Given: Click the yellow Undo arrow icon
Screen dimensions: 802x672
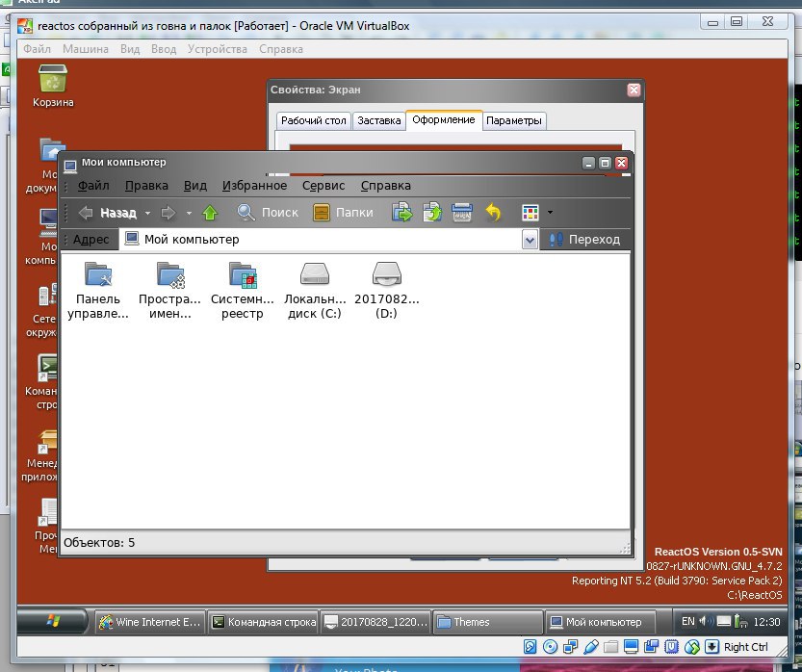Looking at the screenshot, I should (493, 212).
